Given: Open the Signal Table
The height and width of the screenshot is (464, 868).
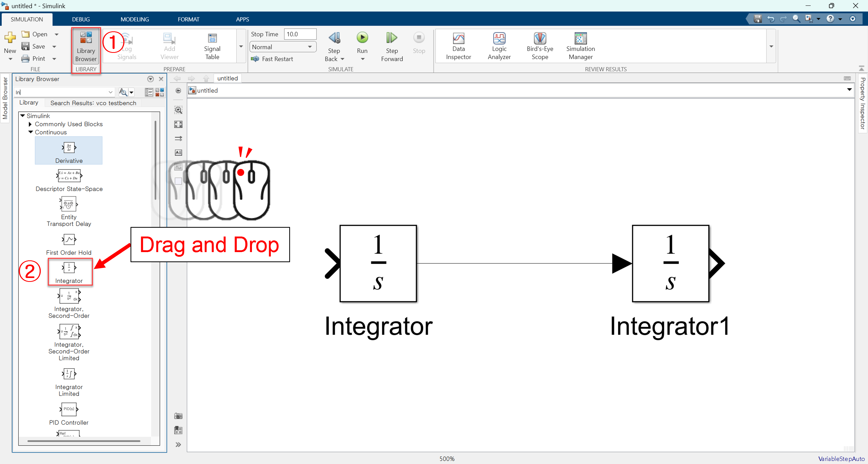Looking at the screenshot, I should [212, 46].
